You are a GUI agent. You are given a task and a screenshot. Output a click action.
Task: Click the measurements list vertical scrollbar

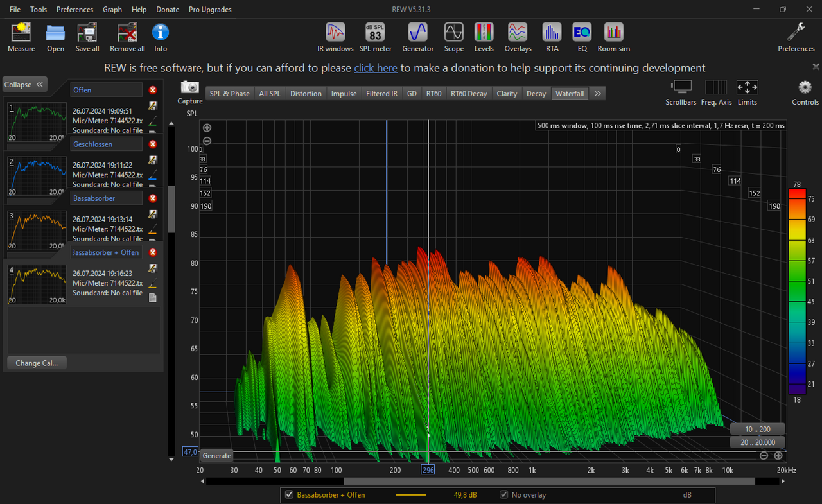(171, 209)
